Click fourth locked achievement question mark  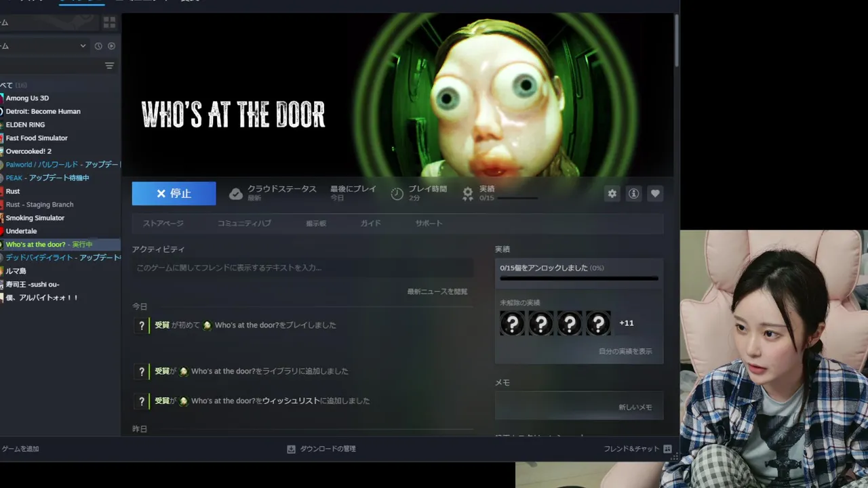pyautogui.click(x=598, y=323)
